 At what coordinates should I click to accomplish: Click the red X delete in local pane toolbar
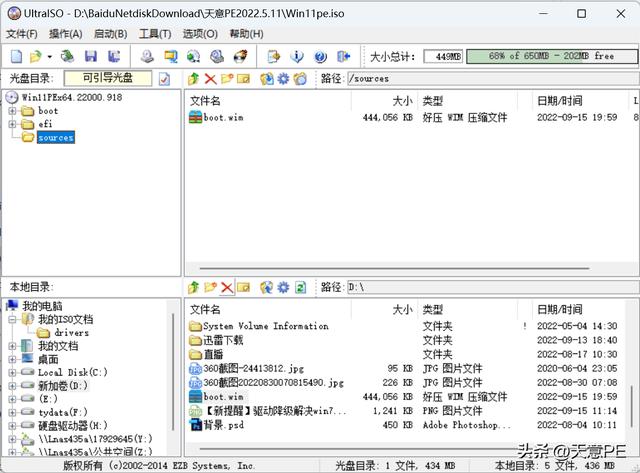coord(227,287)
